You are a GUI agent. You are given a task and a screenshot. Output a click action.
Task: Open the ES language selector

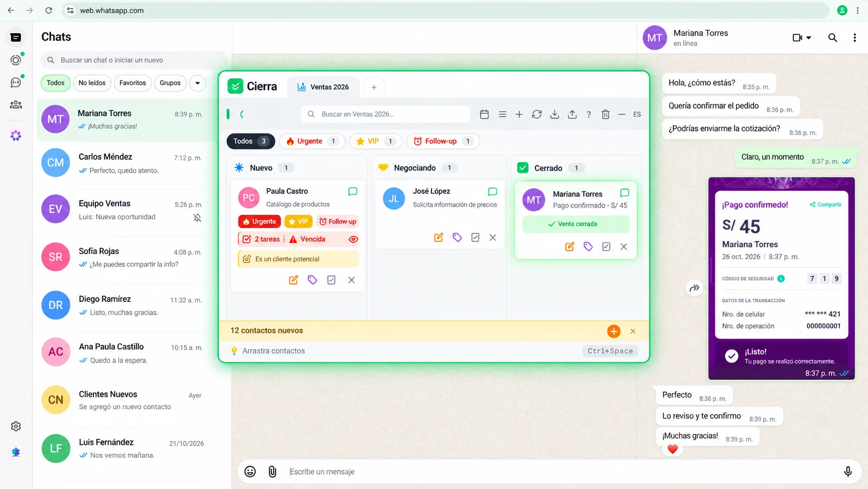[637, 114]
